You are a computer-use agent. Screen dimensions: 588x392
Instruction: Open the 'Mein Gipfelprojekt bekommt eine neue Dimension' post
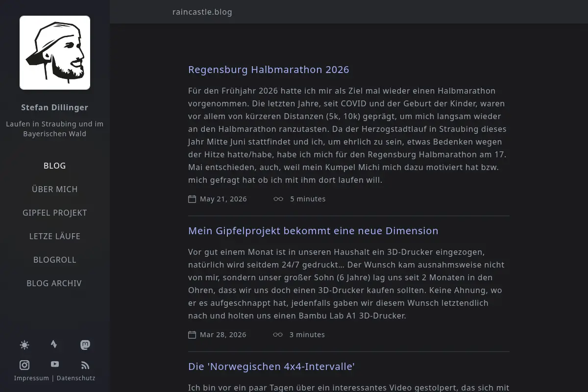[313, 231]
